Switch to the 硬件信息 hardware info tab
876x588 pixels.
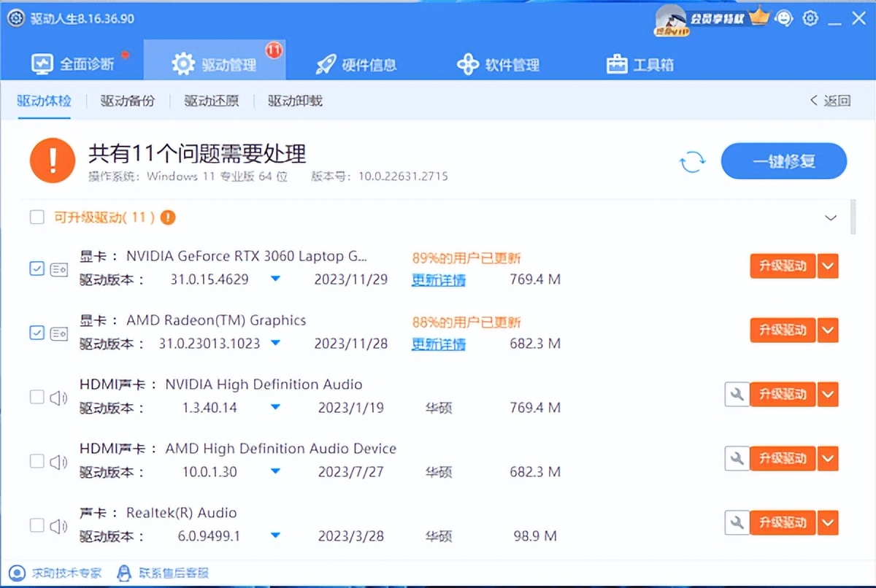pyautogui.click(x=356, y=64)
